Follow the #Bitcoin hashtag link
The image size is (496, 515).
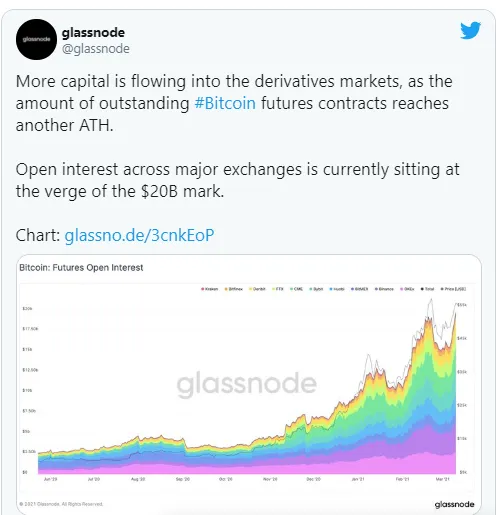click(x=225, y=103)
